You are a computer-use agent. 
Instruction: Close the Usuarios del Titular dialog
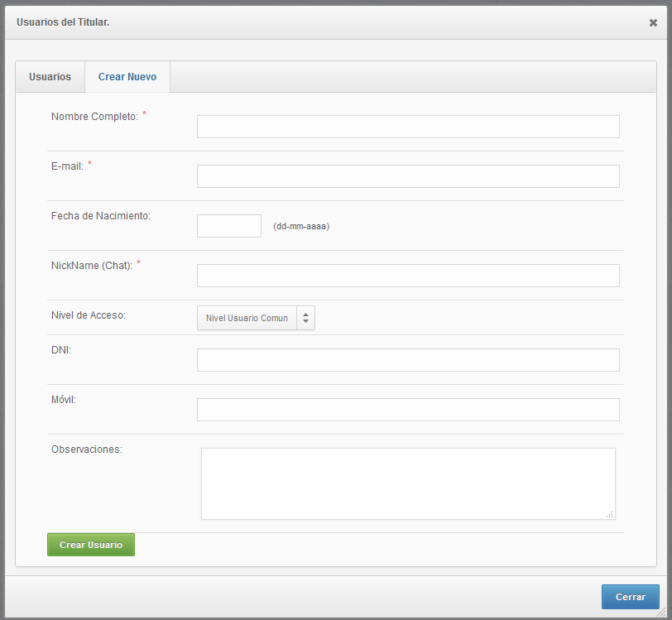tap(653, 22)
